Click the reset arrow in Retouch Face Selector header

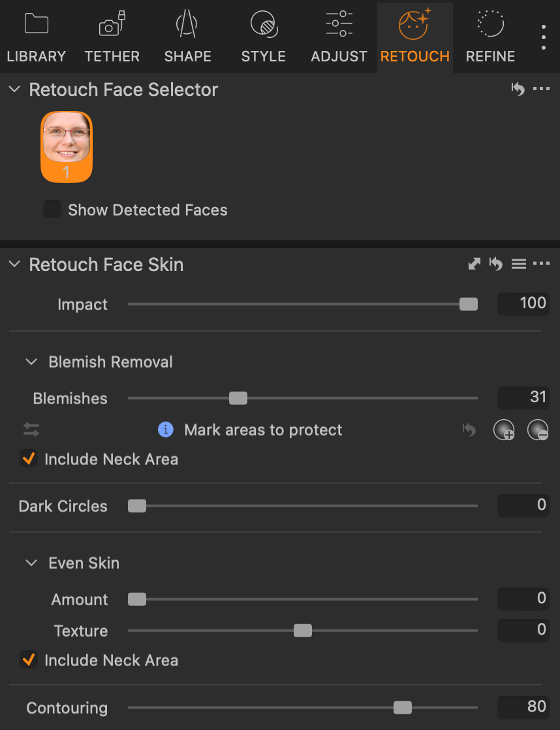(518, 89)
